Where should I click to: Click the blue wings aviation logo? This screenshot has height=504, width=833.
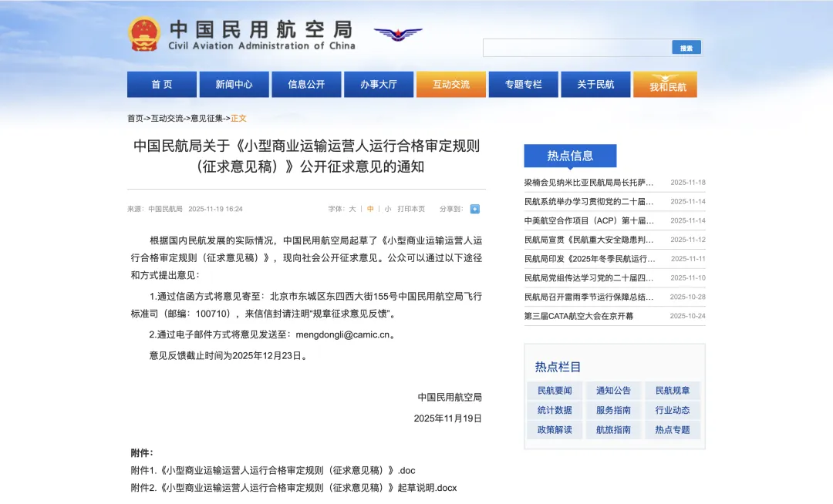tap(398, 34)
